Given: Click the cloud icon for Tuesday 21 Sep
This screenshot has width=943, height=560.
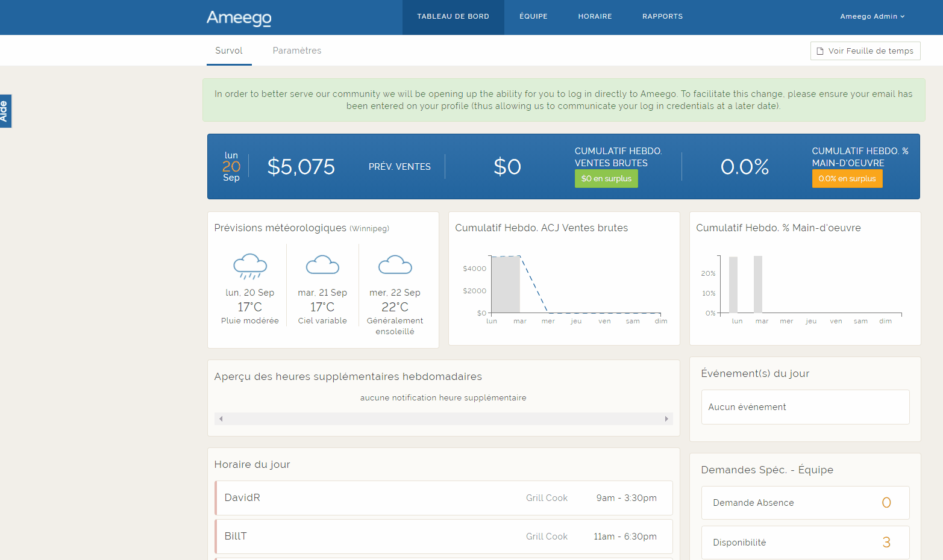Looking at the screenshot, I should [322, 265].
